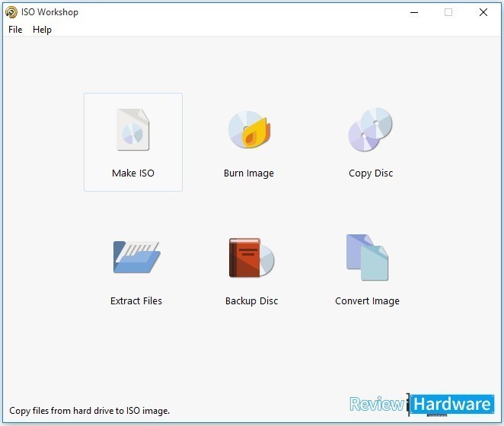Close the ISO Workshop window
The image size is (504, 426).
[483, 12]
